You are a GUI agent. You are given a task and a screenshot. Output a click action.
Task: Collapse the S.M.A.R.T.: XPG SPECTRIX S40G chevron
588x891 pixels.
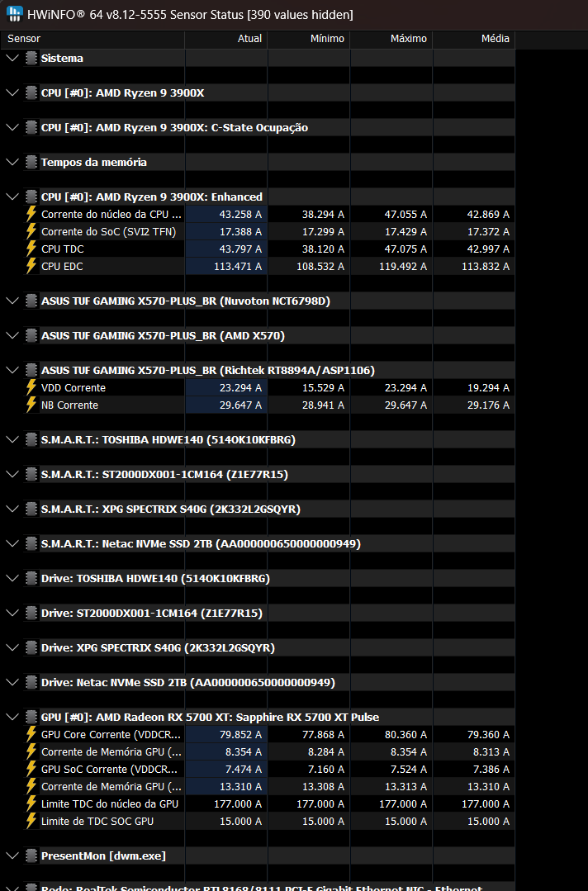point(12,509)
